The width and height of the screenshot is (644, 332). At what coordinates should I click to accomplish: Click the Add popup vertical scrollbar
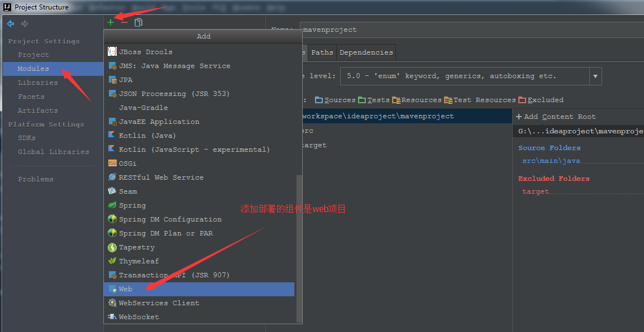[299, 248]
